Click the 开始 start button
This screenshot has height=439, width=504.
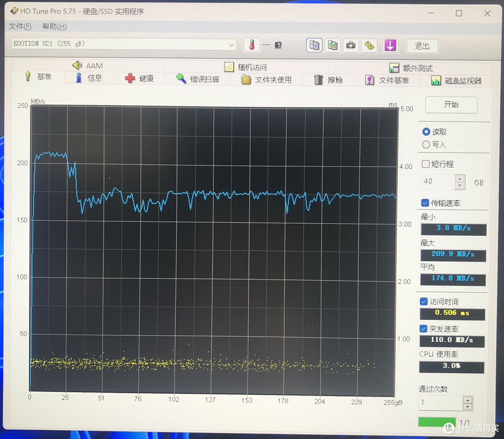[x=451, y=105]
